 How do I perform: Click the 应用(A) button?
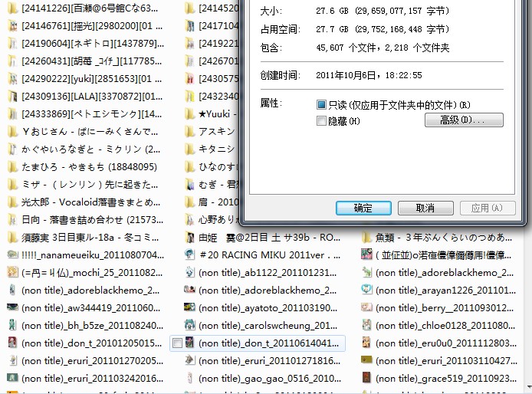pos(488,208)
